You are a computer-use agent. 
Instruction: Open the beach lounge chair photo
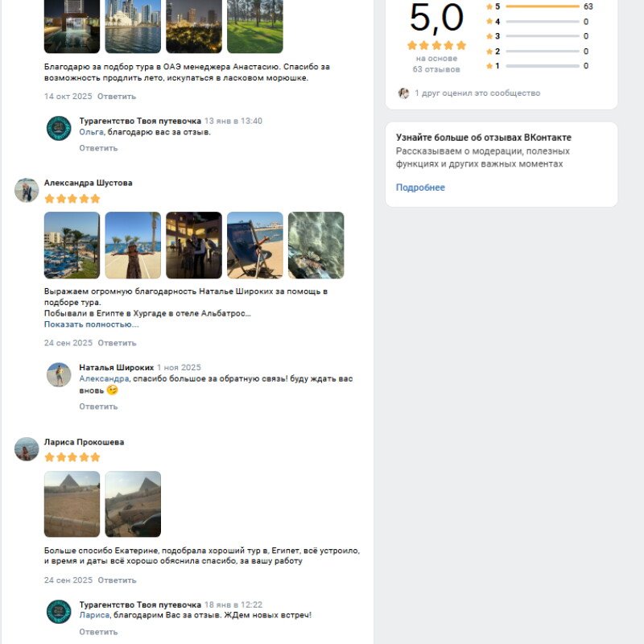point(255,245)
